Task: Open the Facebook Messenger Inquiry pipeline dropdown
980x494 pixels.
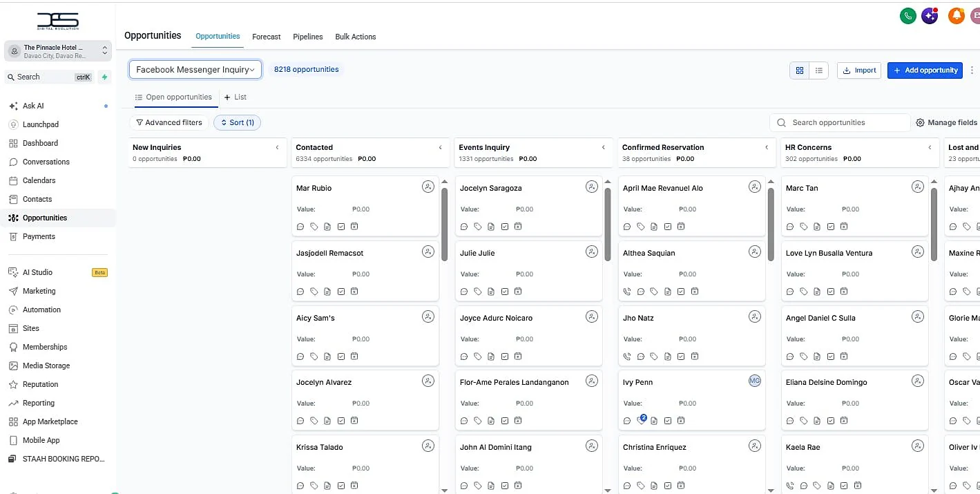Action: 195,70
